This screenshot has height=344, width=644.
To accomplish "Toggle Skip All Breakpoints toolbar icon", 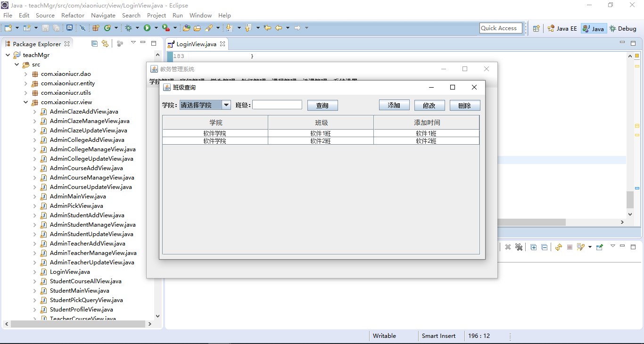I will 83,28.
